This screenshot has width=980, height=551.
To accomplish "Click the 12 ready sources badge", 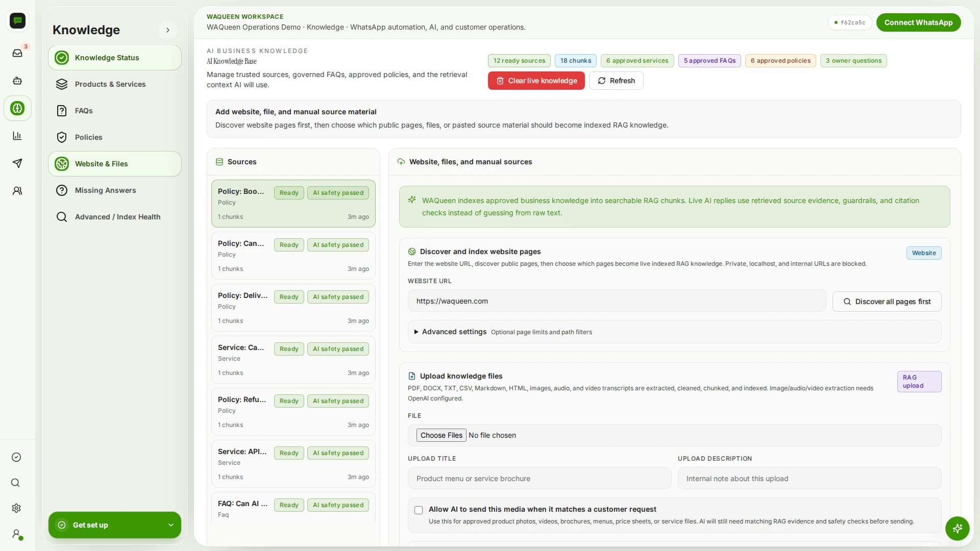I will coord(519,61).
